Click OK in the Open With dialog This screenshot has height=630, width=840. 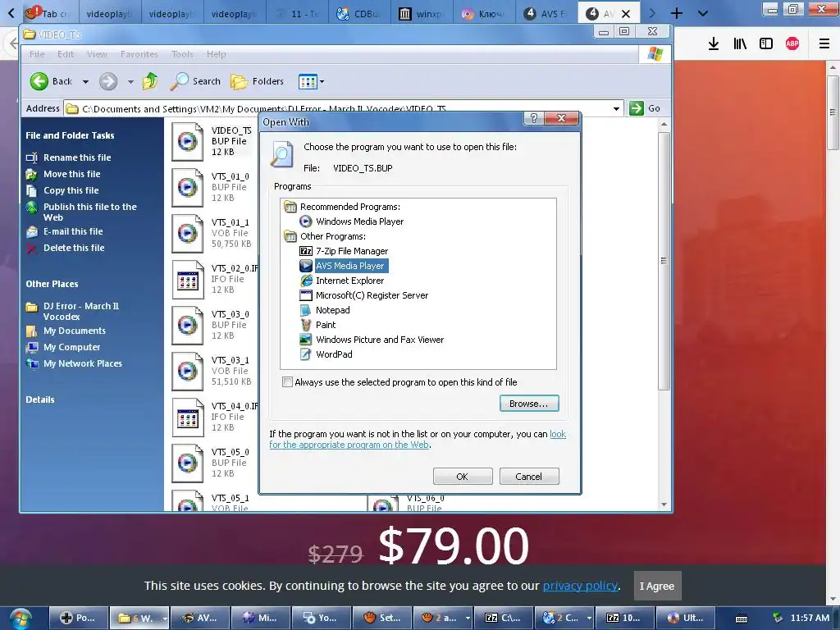[x=463, y=477]
